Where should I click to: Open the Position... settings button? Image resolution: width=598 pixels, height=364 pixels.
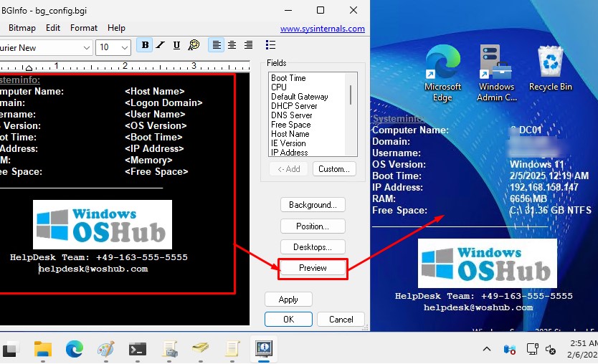[x=313, y=226]
